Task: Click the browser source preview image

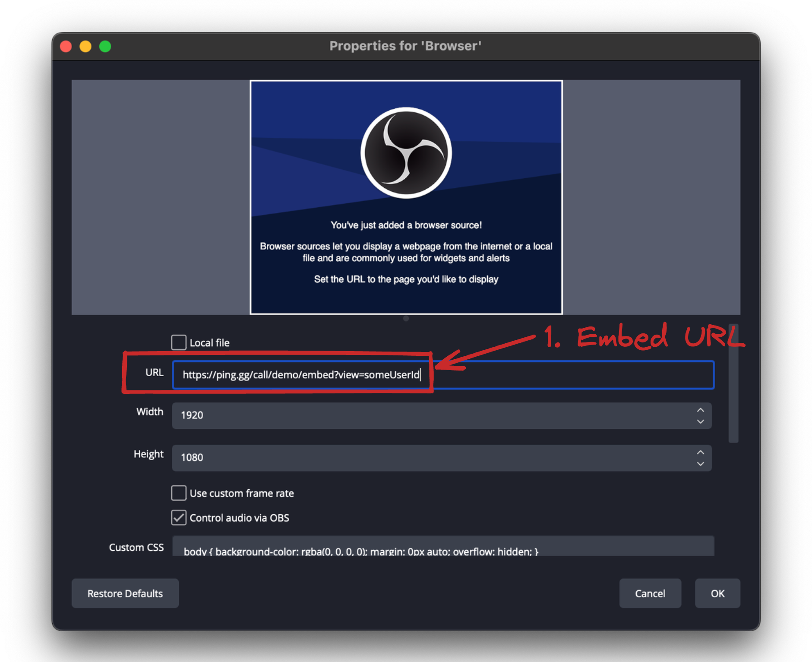Action: [x=406, y=197]
